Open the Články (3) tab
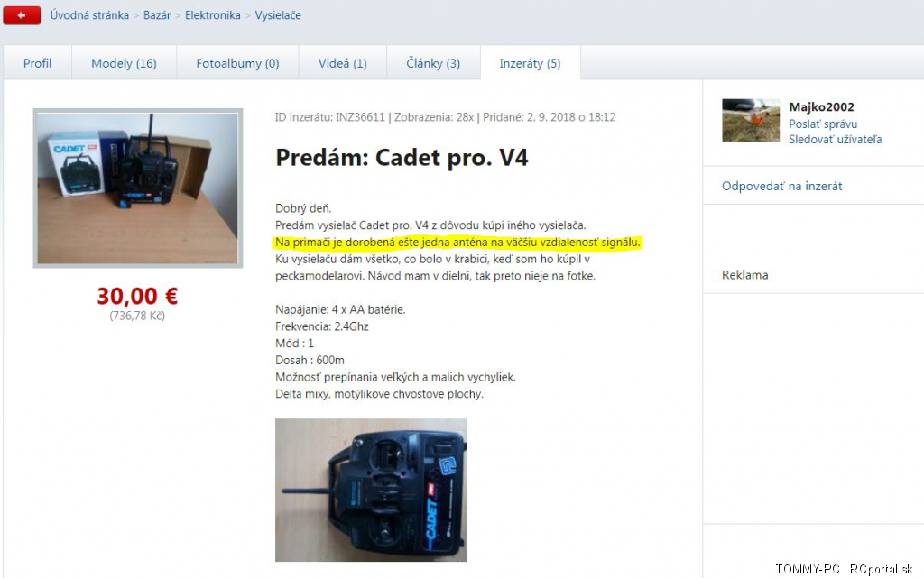 433,63
